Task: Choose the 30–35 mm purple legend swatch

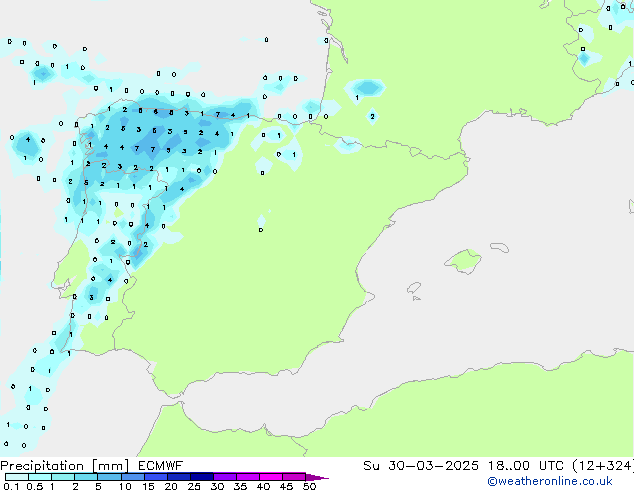Action: pyautogui.click(x=225, y=477)
